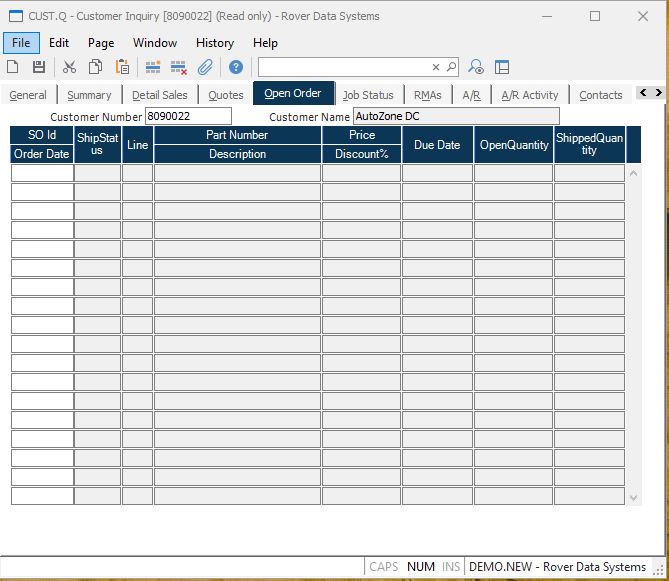
Task: Open the File menu
Action: pyautogui.click(x=21, y=43)
